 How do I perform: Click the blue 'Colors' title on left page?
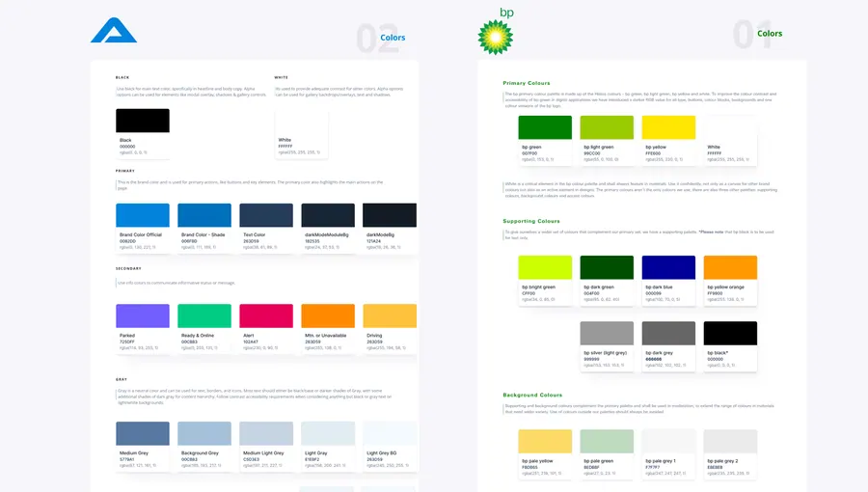point(393,38)
